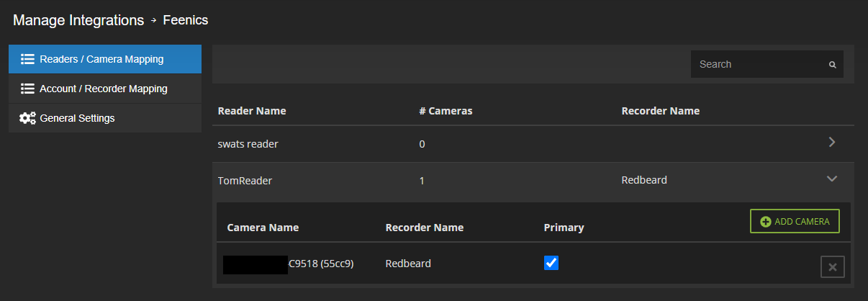Click the list icon beside Account / Recorder Mapping
Viewport: 868px width, 301px height.
(x=28, y=89)
